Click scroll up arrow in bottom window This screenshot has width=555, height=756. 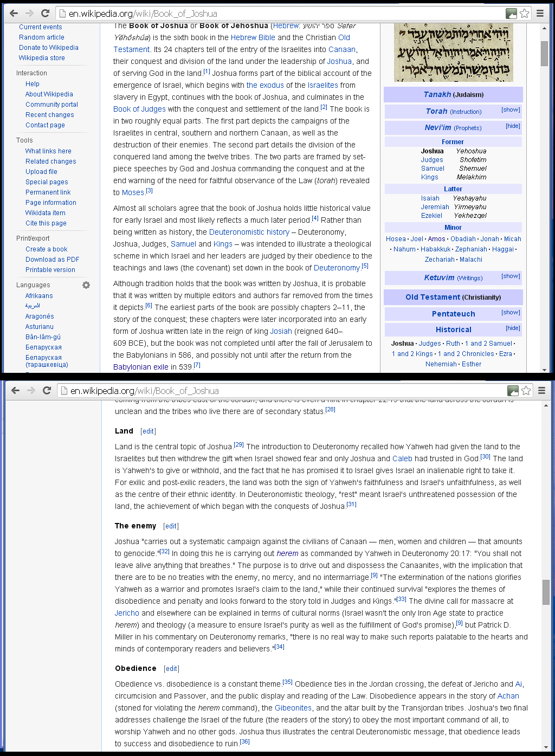[x=546, y=404]
